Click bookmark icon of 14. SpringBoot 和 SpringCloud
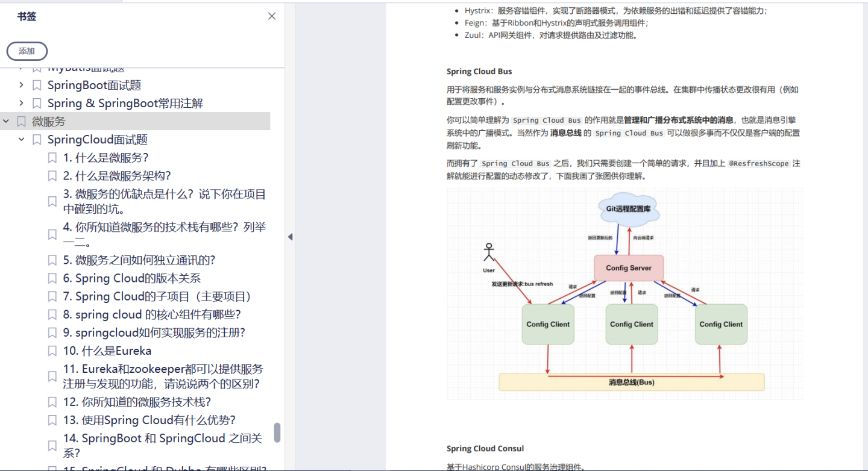This screenshot has height=471, width=868. (52, 446)
